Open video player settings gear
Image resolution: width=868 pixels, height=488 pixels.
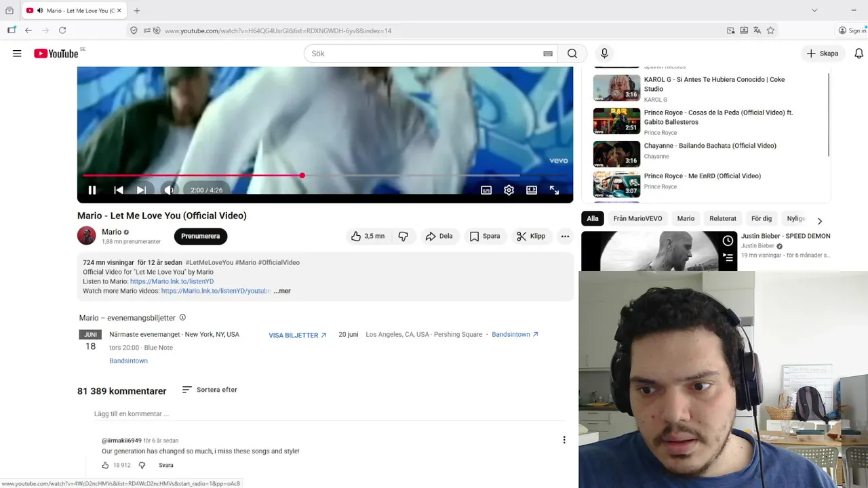[509, 190]
